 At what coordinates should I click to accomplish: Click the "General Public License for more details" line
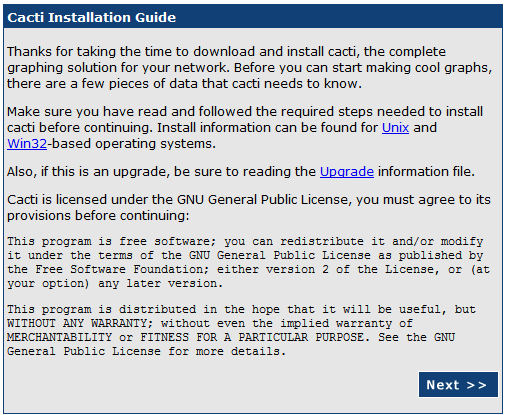point(146,351)
